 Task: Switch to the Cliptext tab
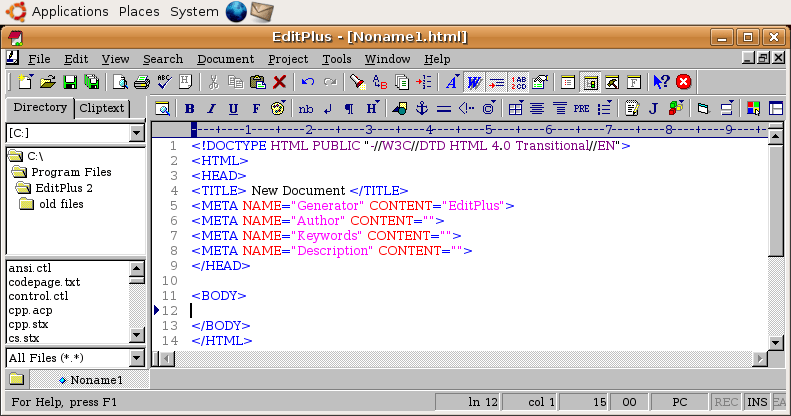(101, 108)
